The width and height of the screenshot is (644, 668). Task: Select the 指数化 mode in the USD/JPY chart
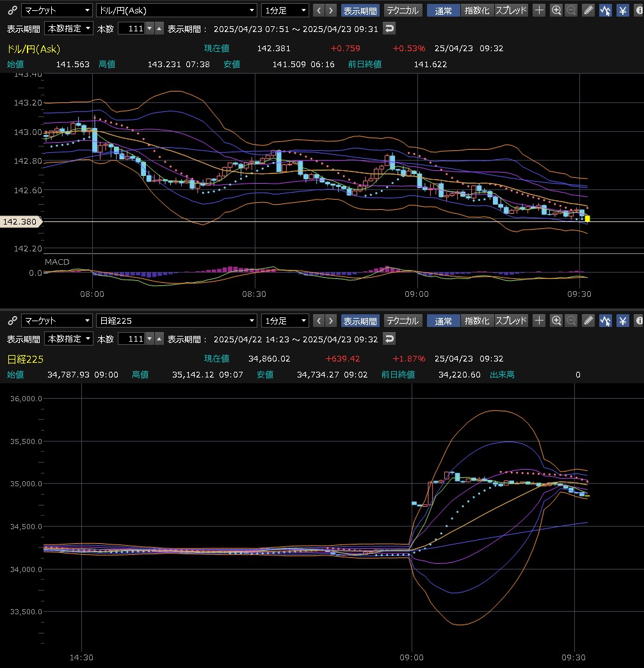477,10
